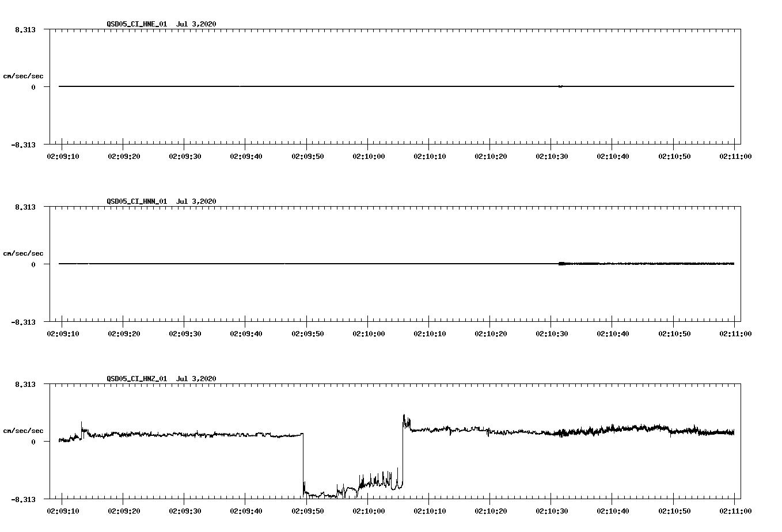This screenshot has height=532, width=782.
Task: Click 02:10:50 time label under HNZ chart
Action: pos(674,511)
